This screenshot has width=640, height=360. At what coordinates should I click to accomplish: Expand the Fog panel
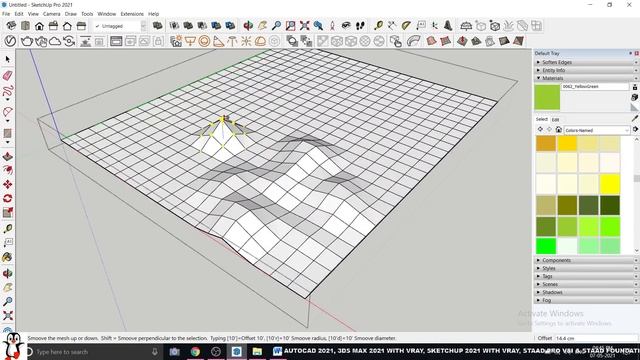(586, 300)
